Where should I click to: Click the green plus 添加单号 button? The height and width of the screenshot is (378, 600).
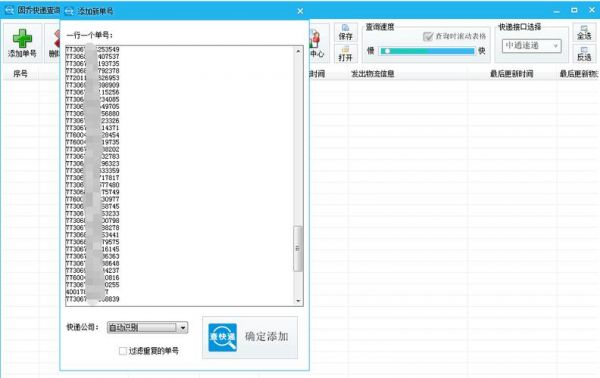(x=22, y=43)
